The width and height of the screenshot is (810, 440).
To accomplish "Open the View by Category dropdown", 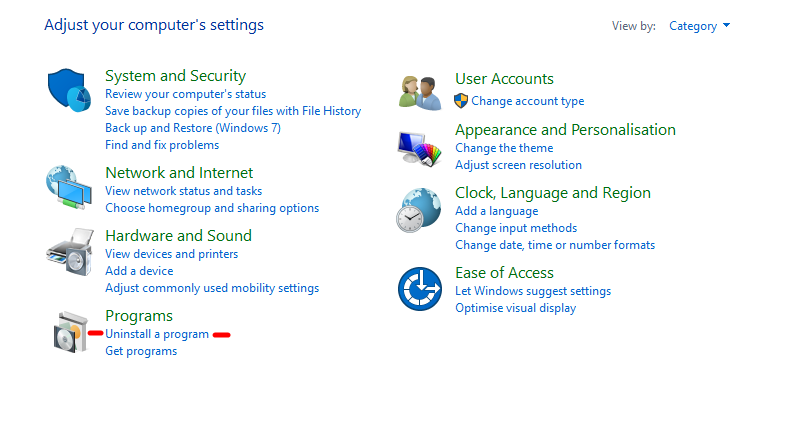I will pyautogui.click(x=699, y=26).
